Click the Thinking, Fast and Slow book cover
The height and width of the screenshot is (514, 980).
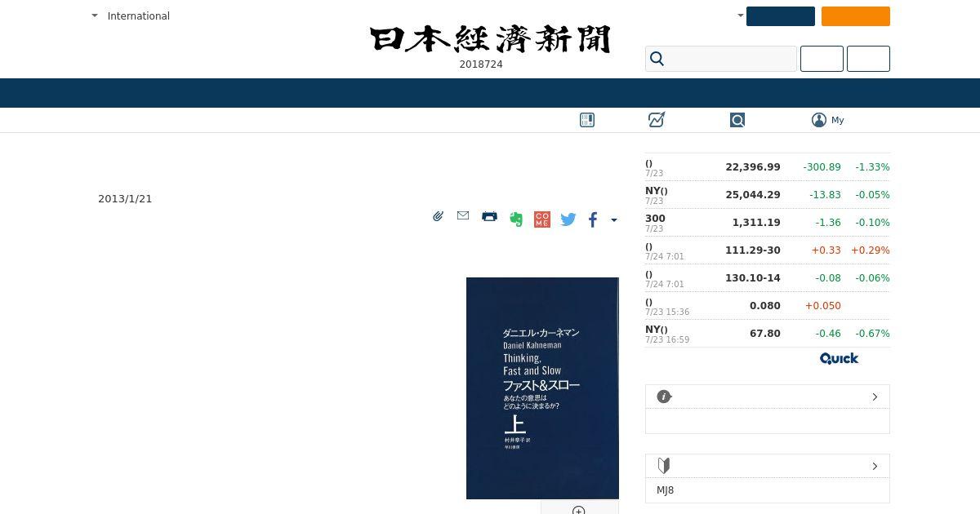(x=542, y=388)
